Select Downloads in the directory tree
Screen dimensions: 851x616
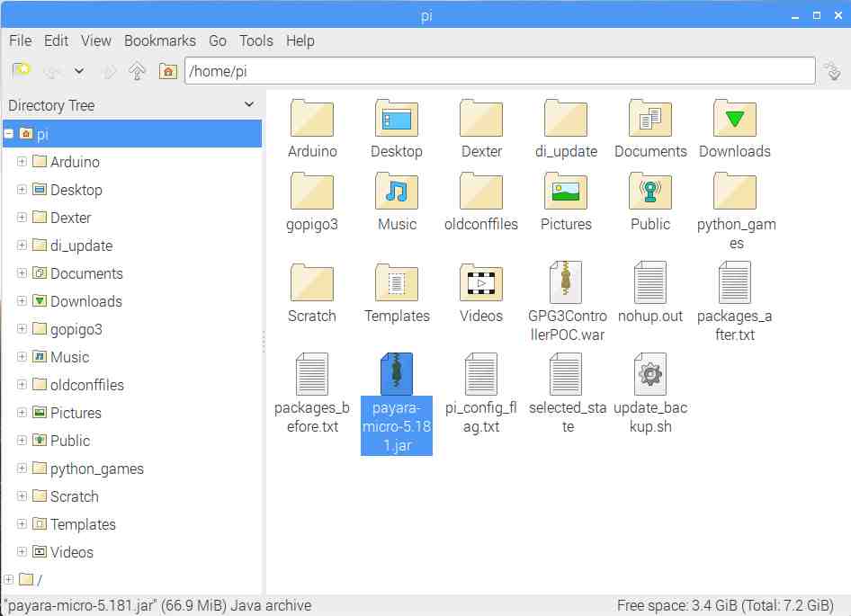pos(85,301)
